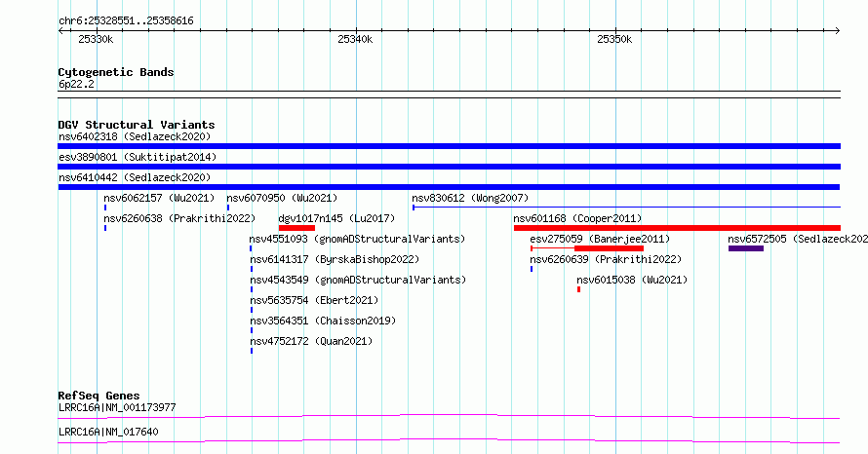The width and height of the screenshot is (868, 454).
Task: Open dgv1017n145 (Lu2017) label
Action: click(x=336, y=218)
